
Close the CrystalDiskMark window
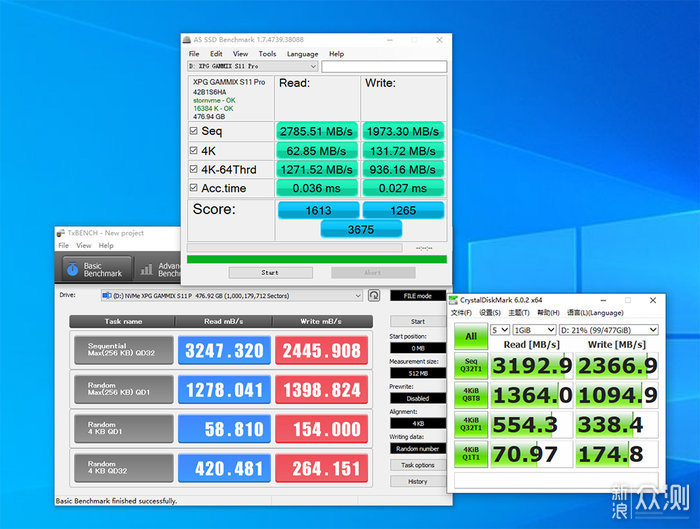(653, 300)
